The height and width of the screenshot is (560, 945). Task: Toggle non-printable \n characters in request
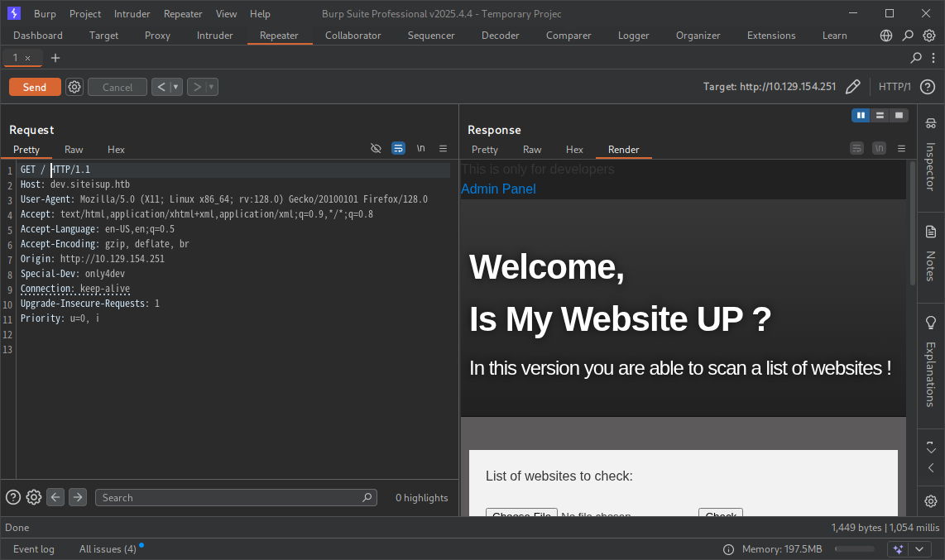pyautogui.click(x=420, y=149)
